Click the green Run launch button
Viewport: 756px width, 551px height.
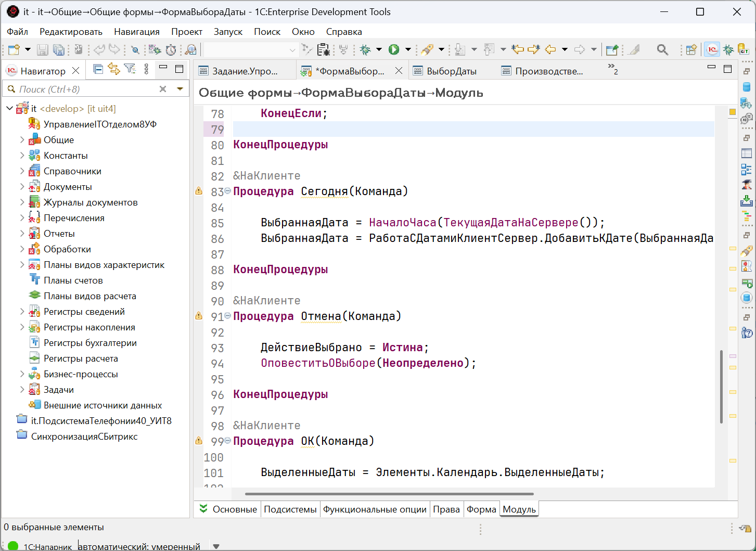(394, 49)
